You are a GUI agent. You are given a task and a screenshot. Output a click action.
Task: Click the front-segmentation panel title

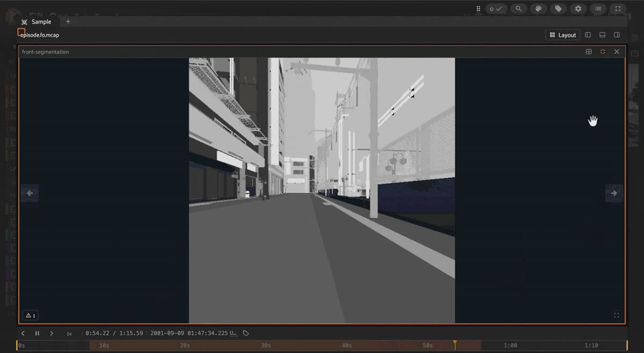45,52
